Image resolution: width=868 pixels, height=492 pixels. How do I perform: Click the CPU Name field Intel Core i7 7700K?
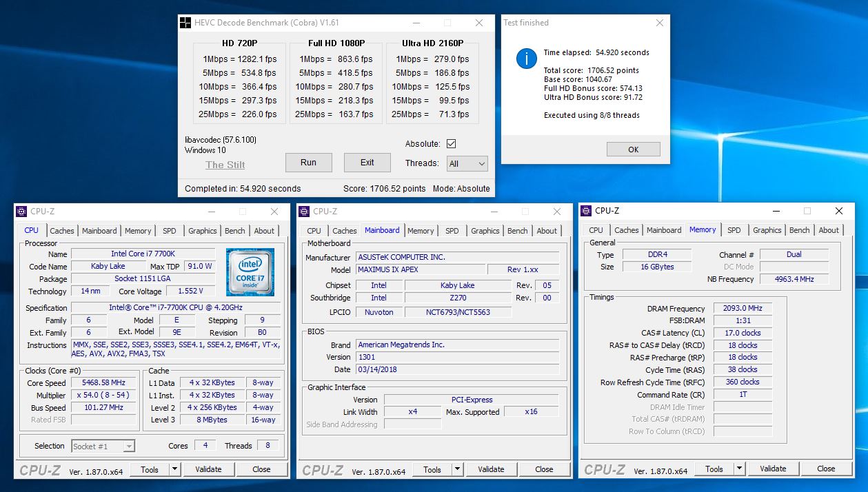(144, 254)
